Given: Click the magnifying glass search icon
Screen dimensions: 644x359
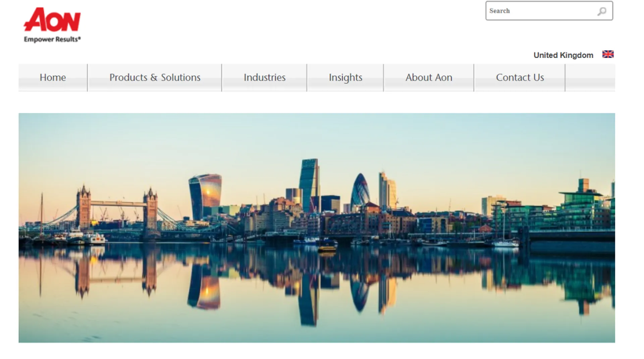Looking at the screenshot, I should (x=602, y=11).
